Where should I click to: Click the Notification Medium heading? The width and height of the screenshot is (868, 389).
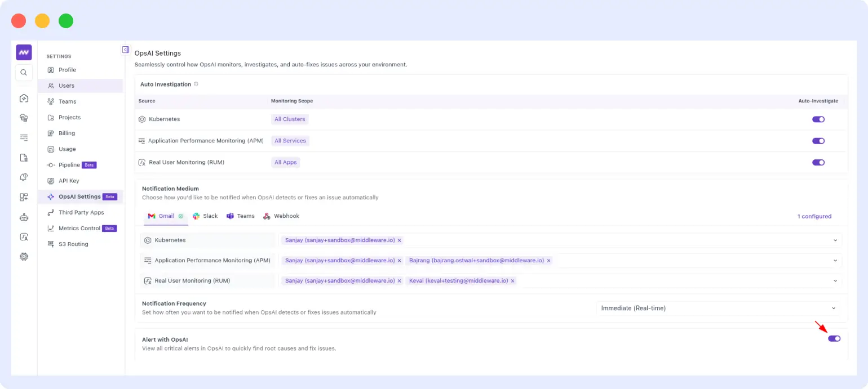[170, 189]
